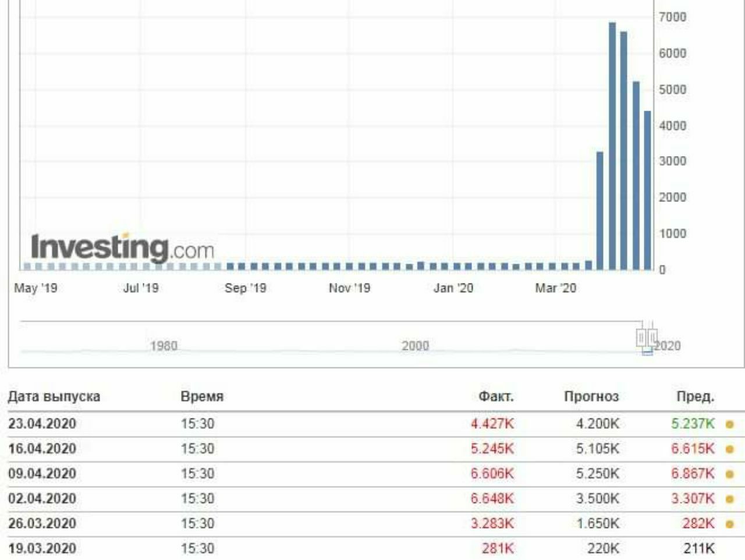This screenshot has height=560, width=745.
Task: Click the actual value 5.245K
Action: 492,449
